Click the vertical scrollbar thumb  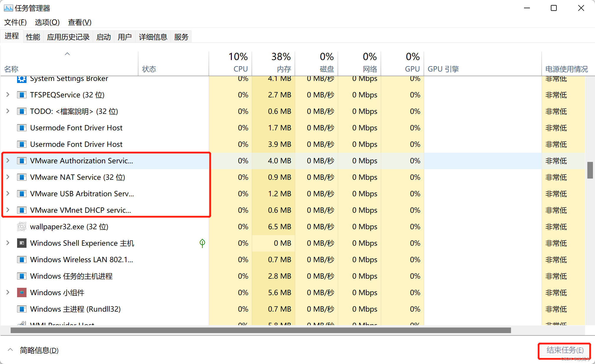[x=590, y=170]
